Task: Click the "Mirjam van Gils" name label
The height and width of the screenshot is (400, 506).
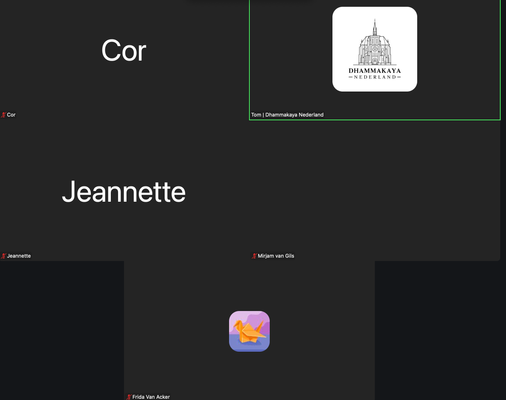Action: pyautogui.click(x=276, y=256)
